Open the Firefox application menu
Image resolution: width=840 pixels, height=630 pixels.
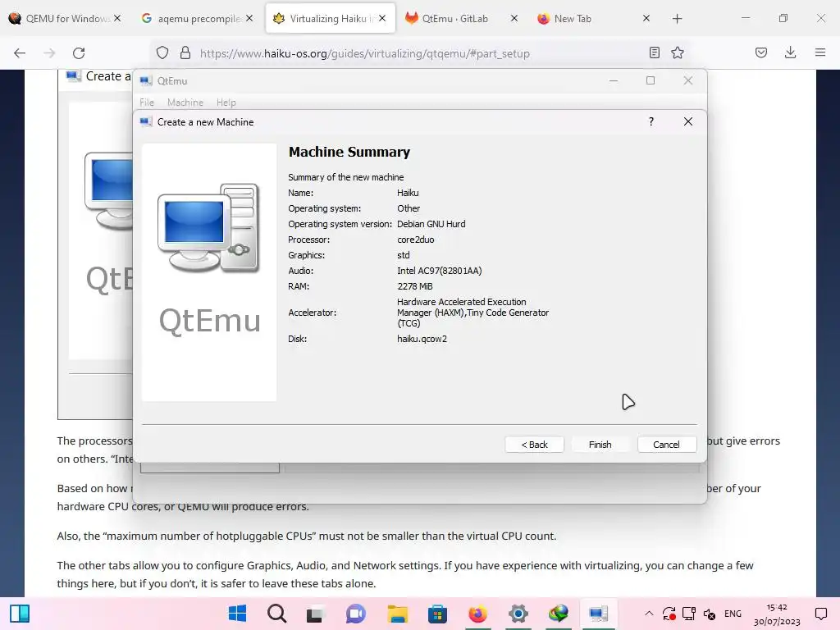(x=820, y=52)
